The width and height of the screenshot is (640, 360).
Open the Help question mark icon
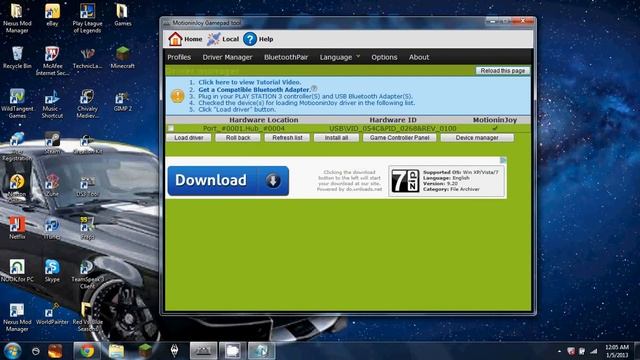[x=250, y=39]
